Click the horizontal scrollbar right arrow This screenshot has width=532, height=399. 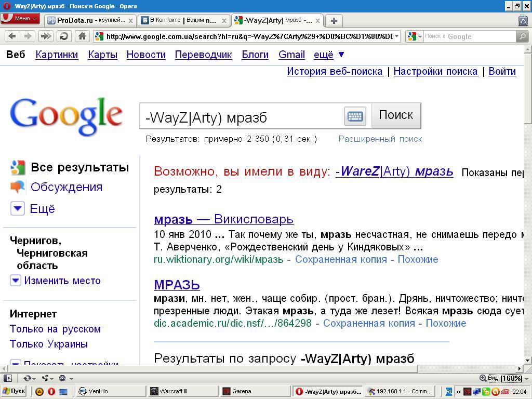[x=520, y=368]
